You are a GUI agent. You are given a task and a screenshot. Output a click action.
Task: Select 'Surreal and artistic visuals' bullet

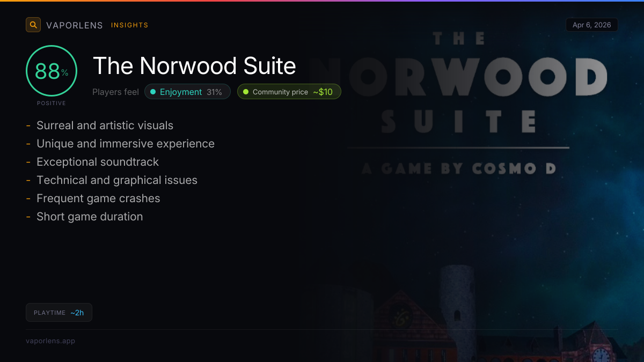click(105, 125)
